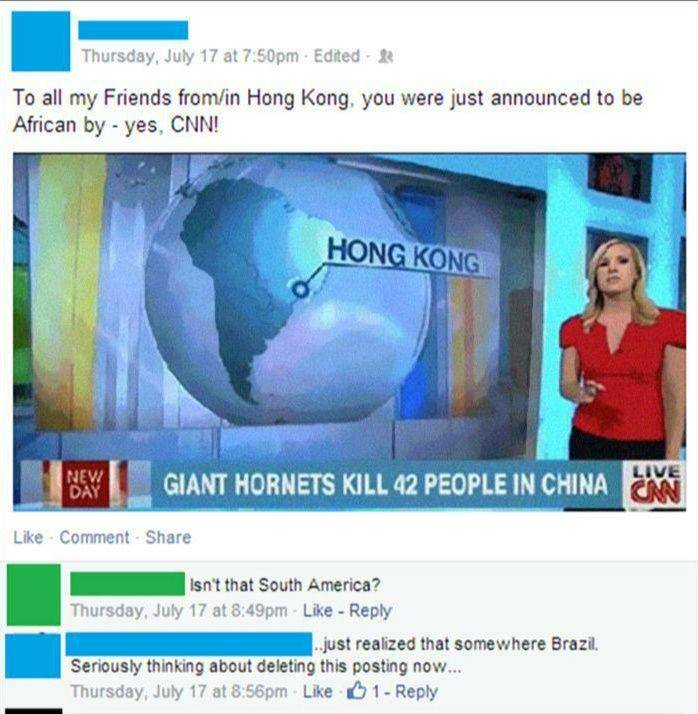Share the CNN post

[x=168, y=537]
